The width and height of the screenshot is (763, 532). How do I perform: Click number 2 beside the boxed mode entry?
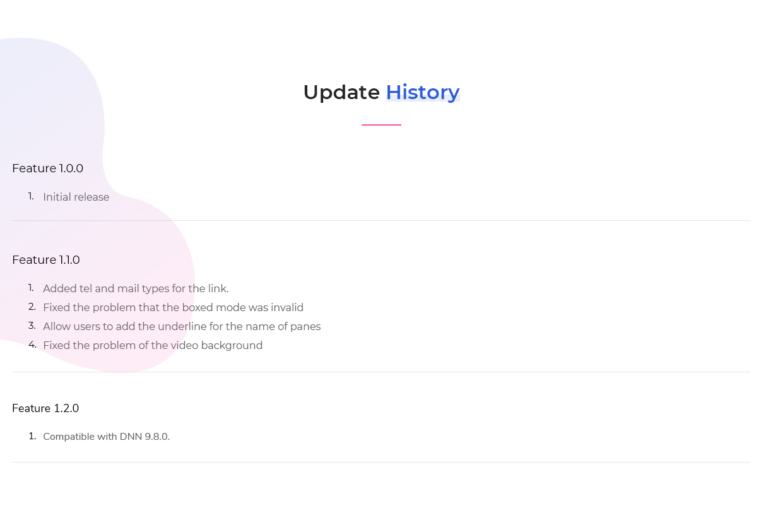tap(32, 307)
